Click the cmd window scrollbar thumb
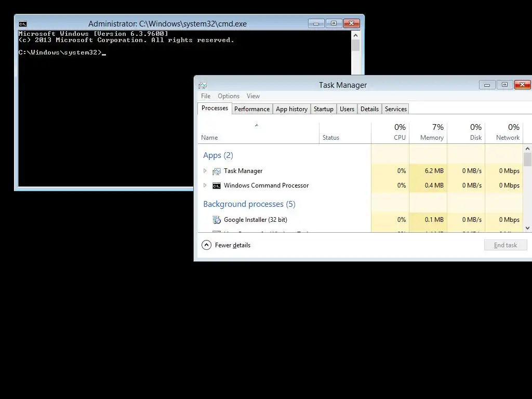The height and width of the screenshot is (399, 532). tap(355, 46)
